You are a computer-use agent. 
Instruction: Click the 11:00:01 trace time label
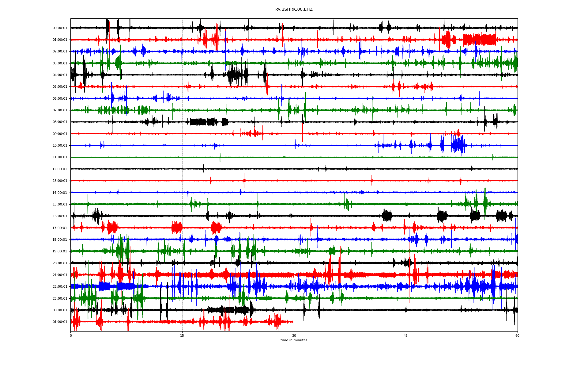[x=60, y=157]
